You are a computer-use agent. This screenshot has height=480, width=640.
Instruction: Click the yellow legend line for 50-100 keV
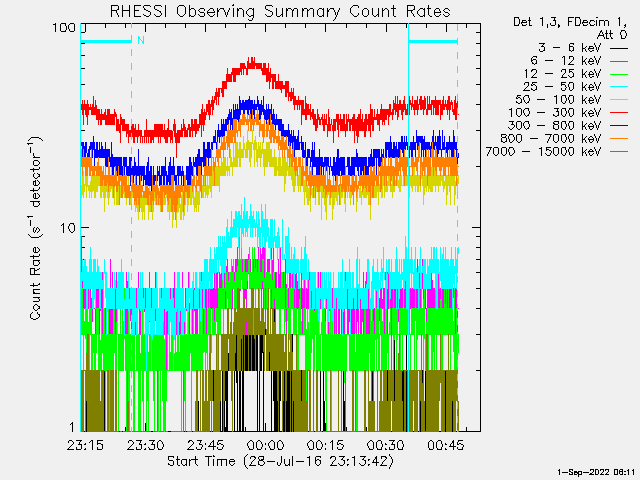click(619, 100)
